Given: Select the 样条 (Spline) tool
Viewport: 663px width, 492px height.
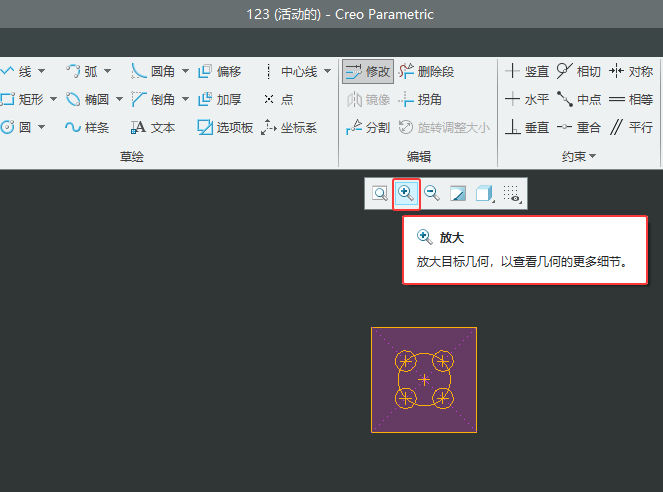Looking at the screenshot, I should pyautogui.click(x=87, y=127).
